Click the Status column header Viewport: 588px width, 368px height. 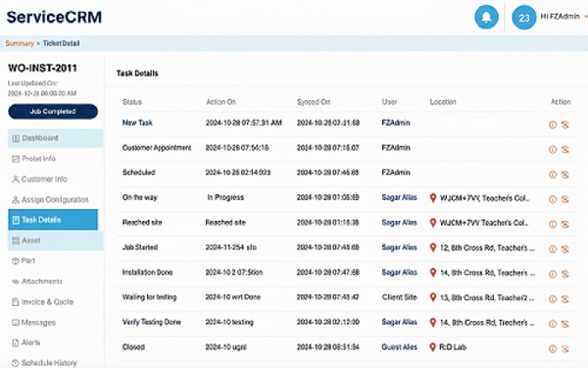coord(132,102)
